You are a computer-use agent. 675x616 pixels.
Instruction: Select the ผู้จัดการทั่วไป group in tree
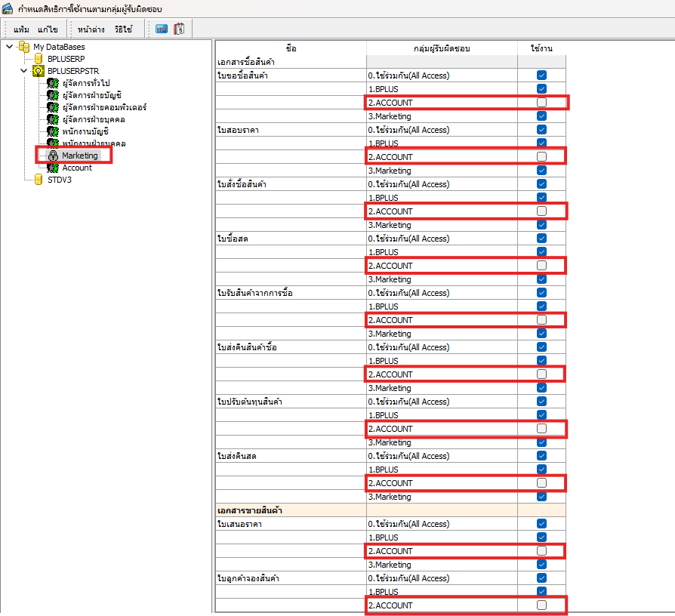click(87, 83)
